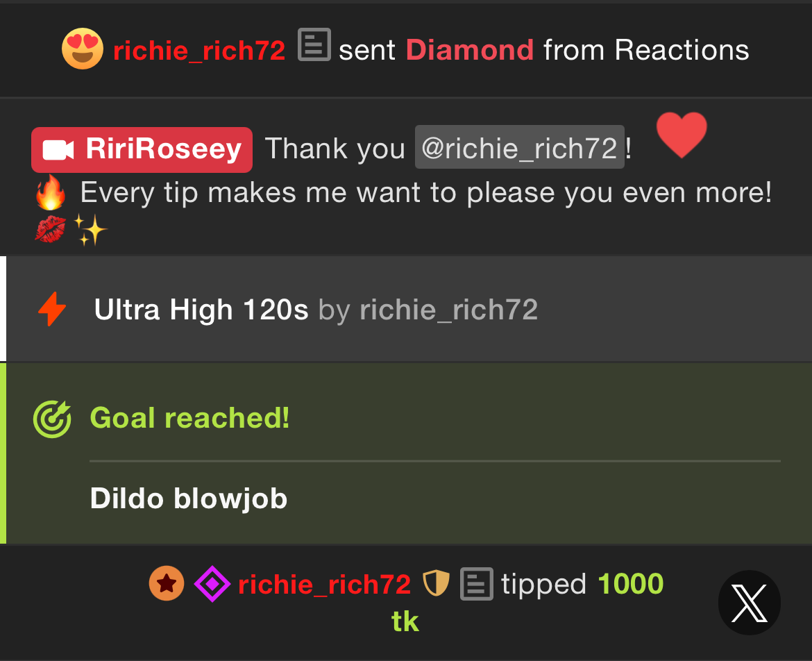This screenshot has height=661, width=812.
Task: Click the heart-eyes emoji reaction icon
Action: pyautogui.click(x=83, y=49)
